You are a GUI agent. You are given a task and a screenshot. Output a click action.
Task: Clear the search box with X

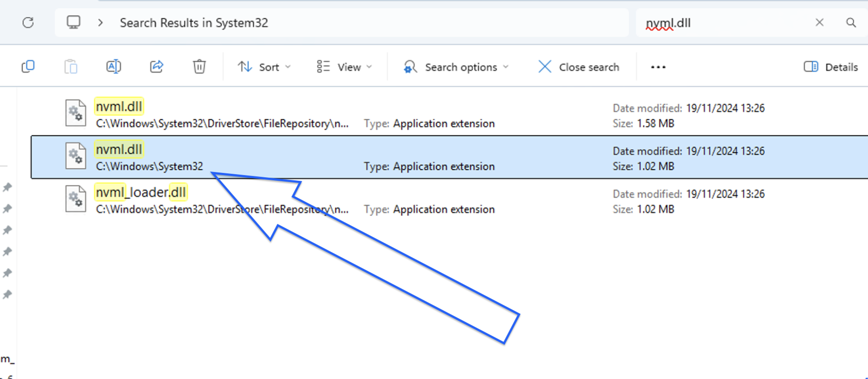(819, 23)
